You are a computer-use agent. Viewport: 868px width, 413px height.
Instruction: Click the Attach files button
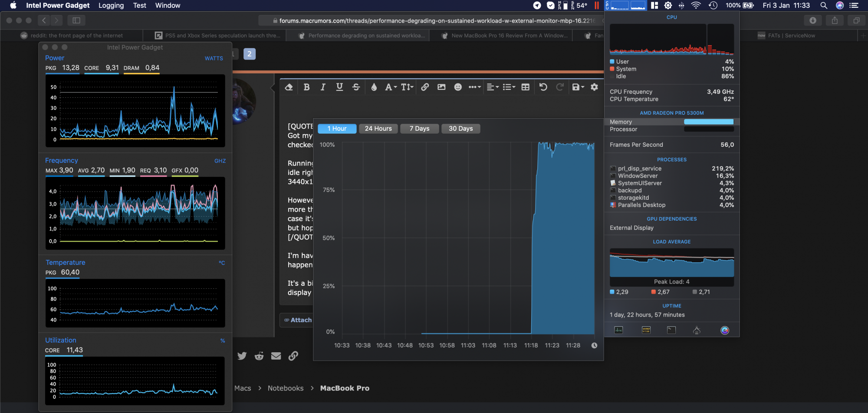coord(298,320)
